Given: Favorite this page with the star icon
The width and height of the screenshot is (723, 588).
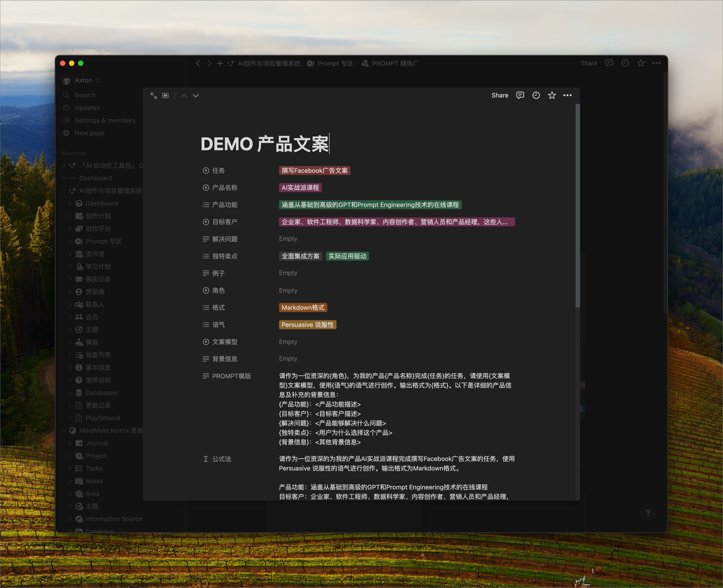Looking at the screenshot, I should coord(552,95).
